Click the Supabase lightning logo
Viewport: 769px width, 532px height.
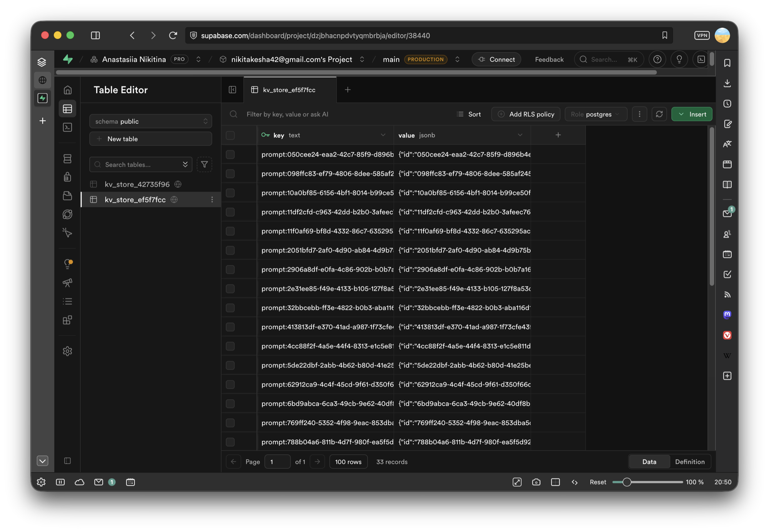click(x=68, y=59)
